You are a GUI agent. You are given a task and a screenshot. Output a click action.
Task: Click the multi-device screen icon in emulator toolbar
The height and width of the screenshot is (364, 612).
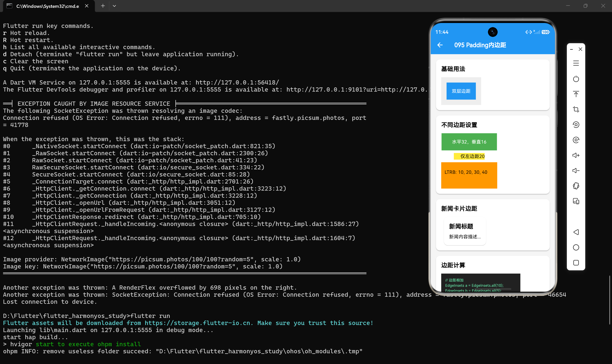(576, 201)
